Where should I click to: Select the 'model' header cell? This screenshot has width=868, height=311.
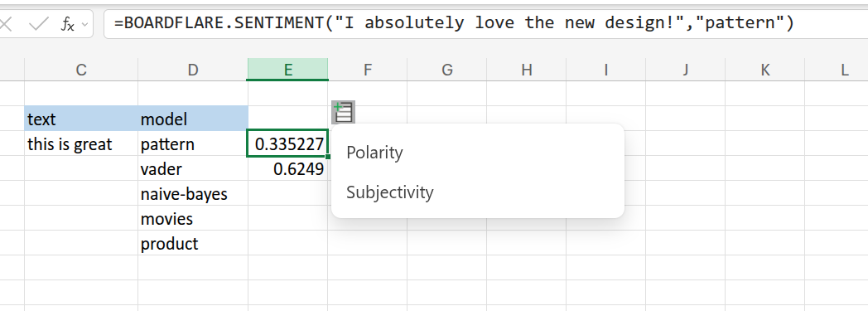[193, 119]
